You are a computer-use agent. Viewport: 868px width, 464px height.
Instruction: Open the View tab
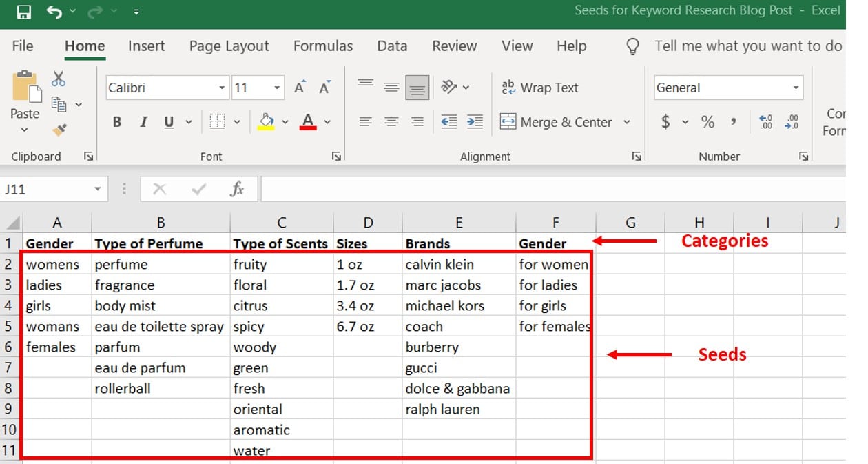517,46
